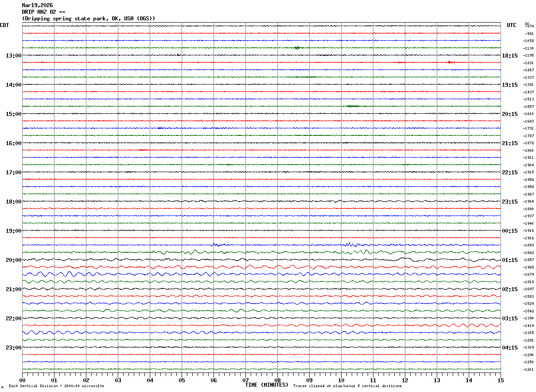The width and height of the screenshot is (536, 392).
Task: Click the 23:00 CDT time label
Action: coord(13,348)
